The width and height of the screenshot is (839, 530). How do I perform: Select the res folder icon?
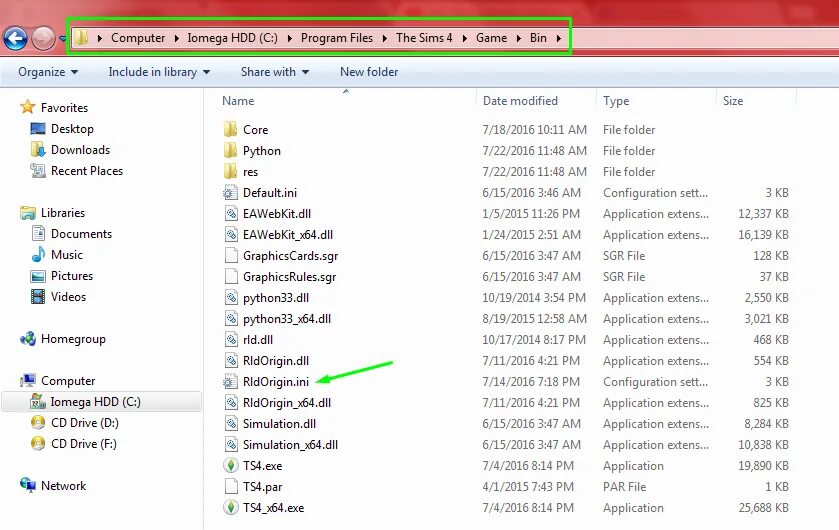(231, 171)
